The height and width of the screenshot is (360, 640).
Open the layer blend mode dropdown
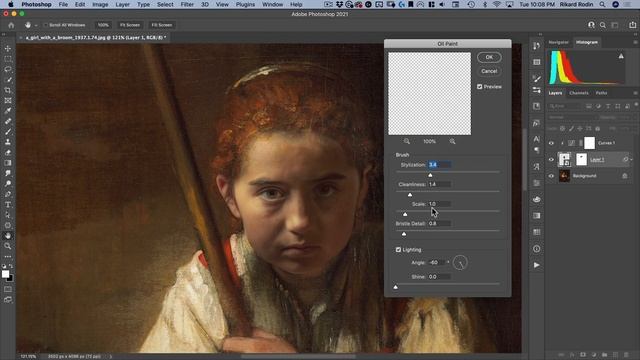pyautogui.click(x=571, y=117)
